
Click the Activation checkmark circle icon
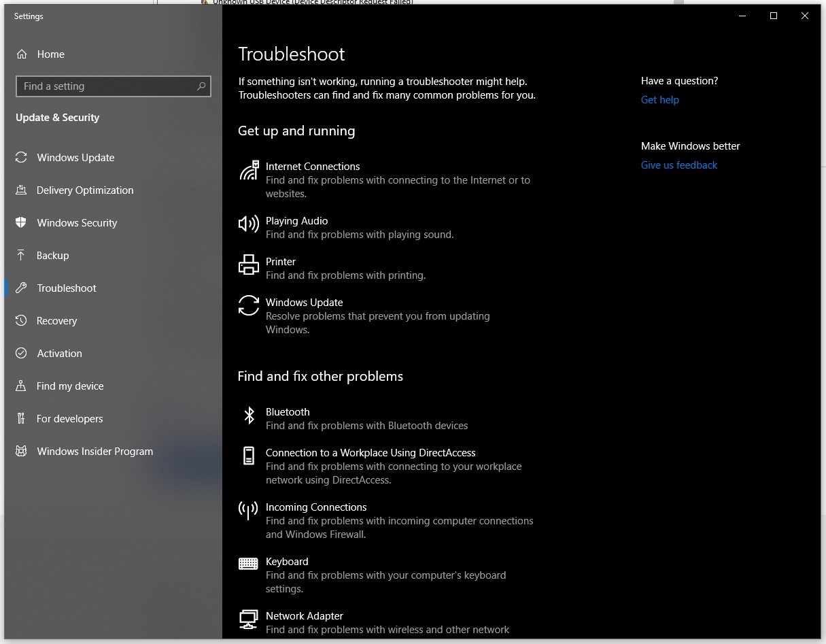21,354
